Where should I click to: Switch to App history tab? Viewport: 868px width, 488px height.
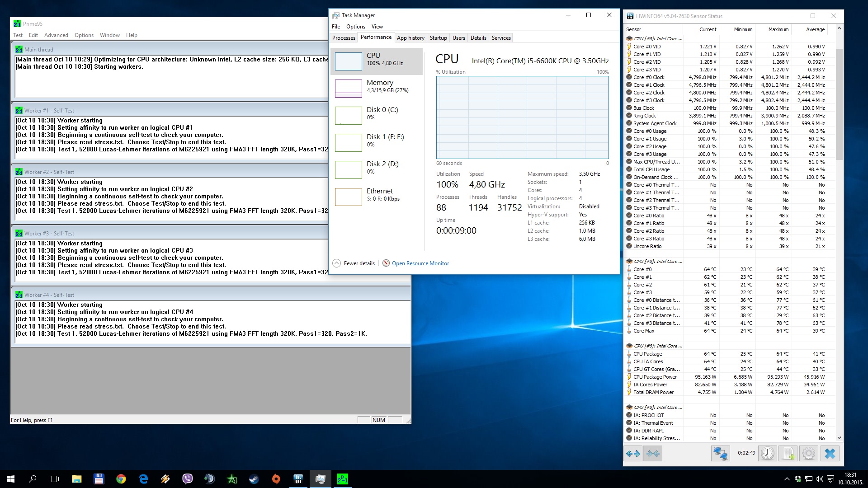click(410, 38)
